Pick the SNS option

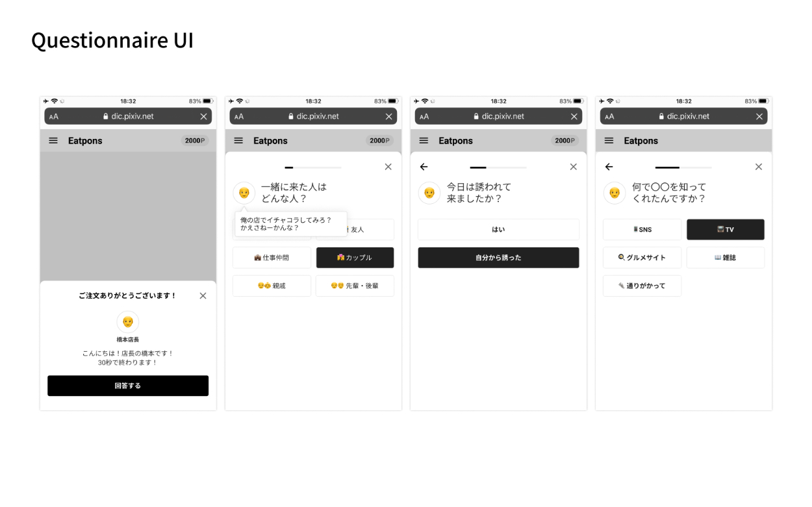click(x=642, y=230)
